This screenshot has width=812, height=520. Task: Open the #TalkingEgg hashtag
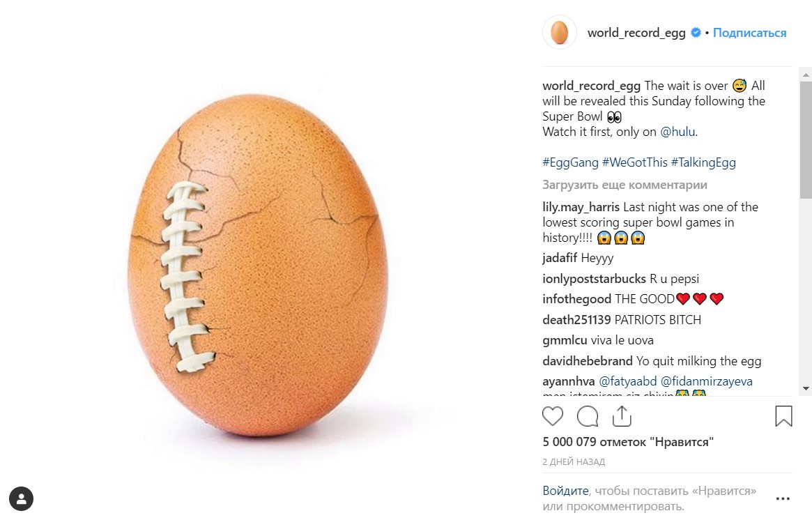(x=703, y=162)
